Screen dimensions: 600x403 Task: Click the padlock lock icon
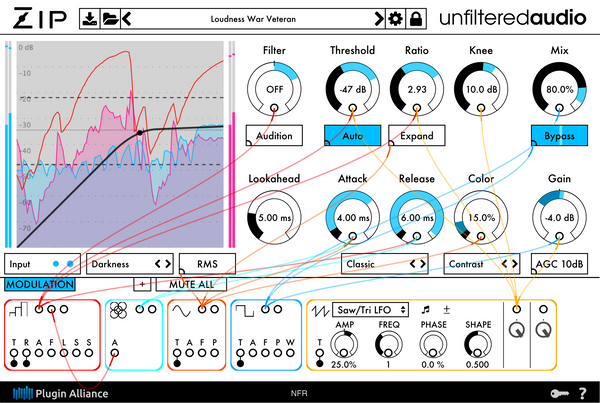click(x=416, y=18)
